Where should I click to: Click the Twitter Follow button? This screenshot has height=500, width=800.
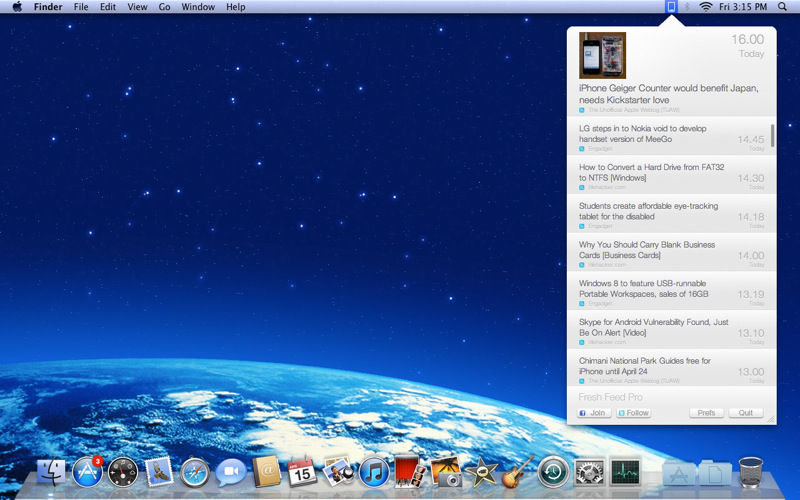(634, 413)
